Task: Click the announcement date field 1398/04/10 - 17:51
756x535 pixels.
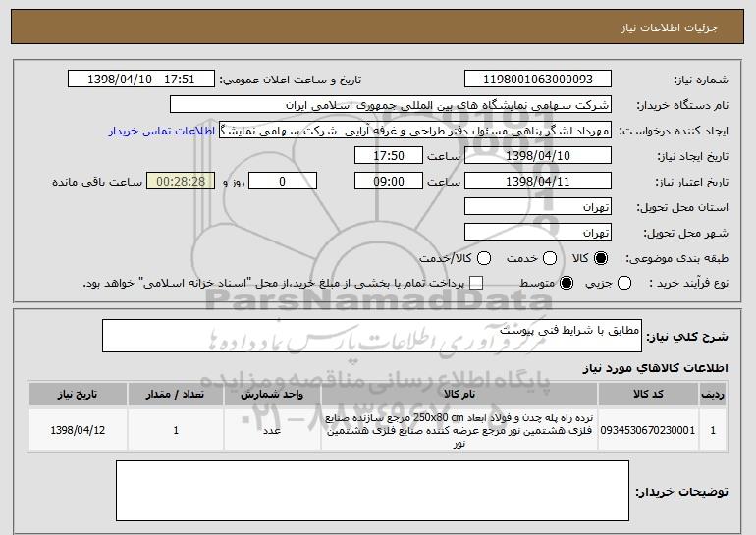Action: click(140, 80)
